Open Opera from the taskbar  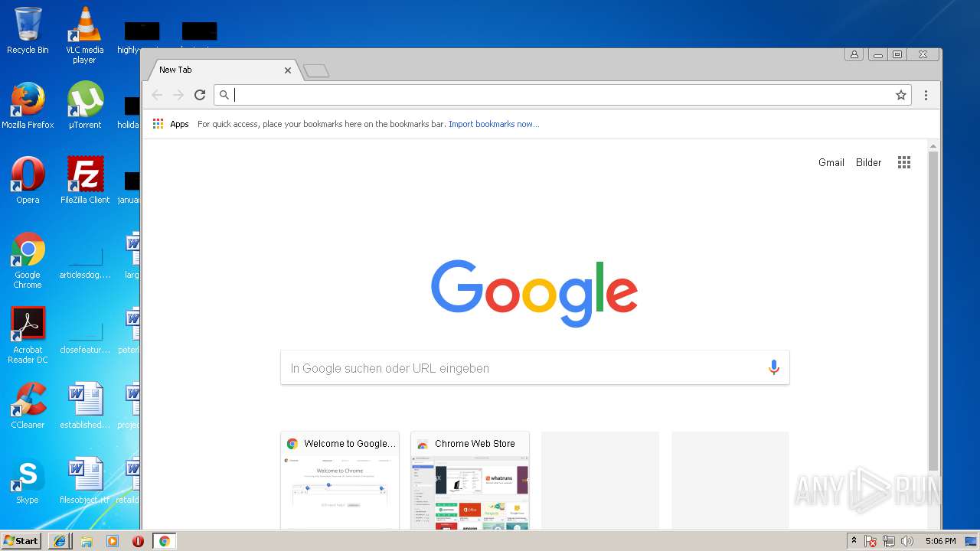tap(139, 541)
